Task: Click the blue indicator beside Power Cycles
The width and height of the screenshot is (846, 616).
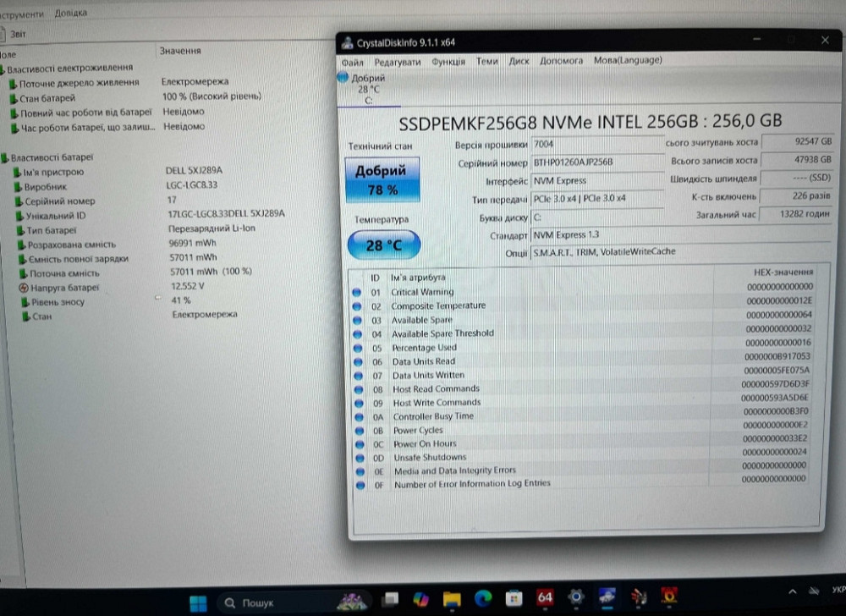Action: 359,430
